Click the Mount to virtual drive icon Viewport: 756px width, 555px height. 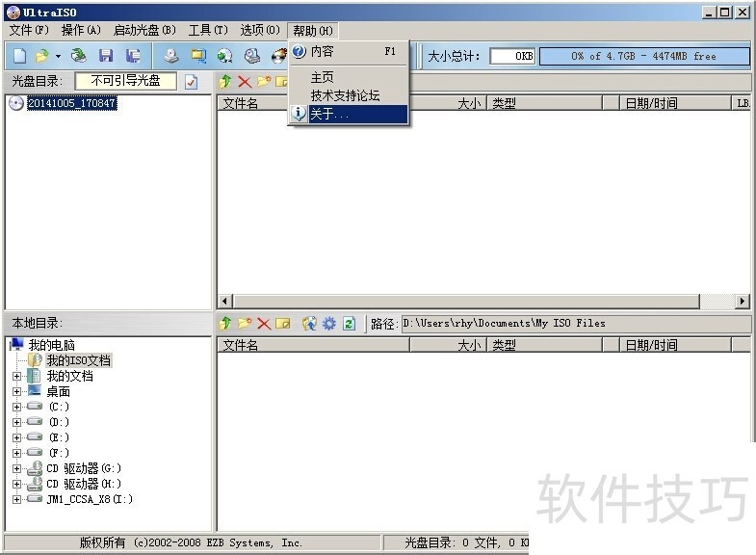251,56
